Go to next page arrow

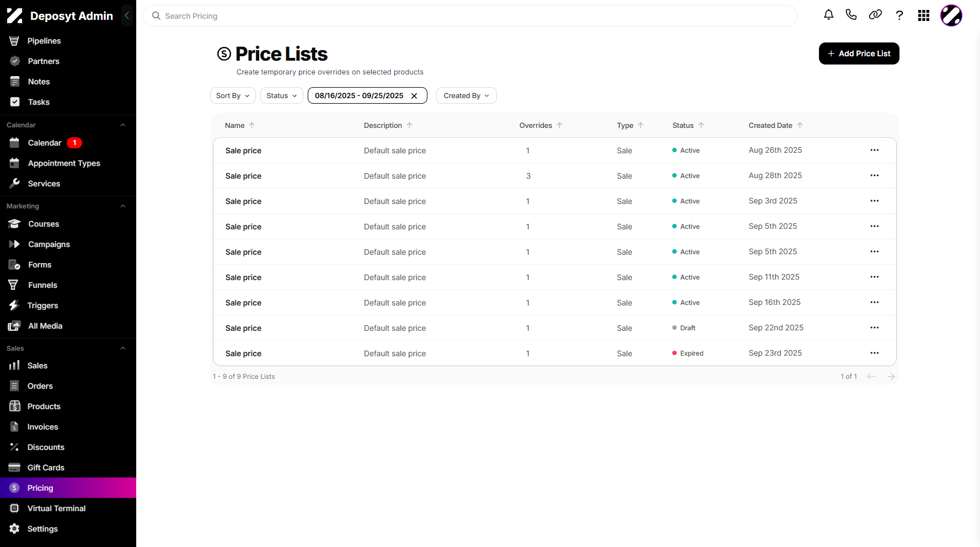(x=891, y=377)
